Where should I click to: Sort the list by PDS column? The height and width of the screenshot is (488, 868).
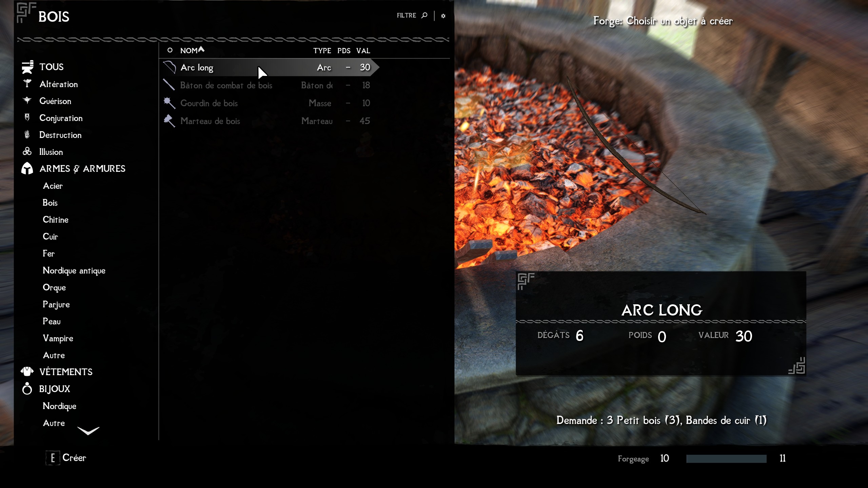pyautogui.click(x=344, y=50)
